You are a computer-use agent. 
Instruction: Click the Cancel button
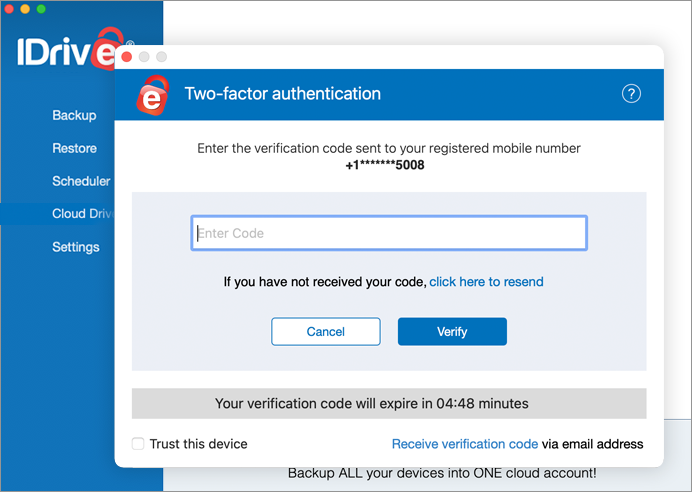[x=326, y=331]
